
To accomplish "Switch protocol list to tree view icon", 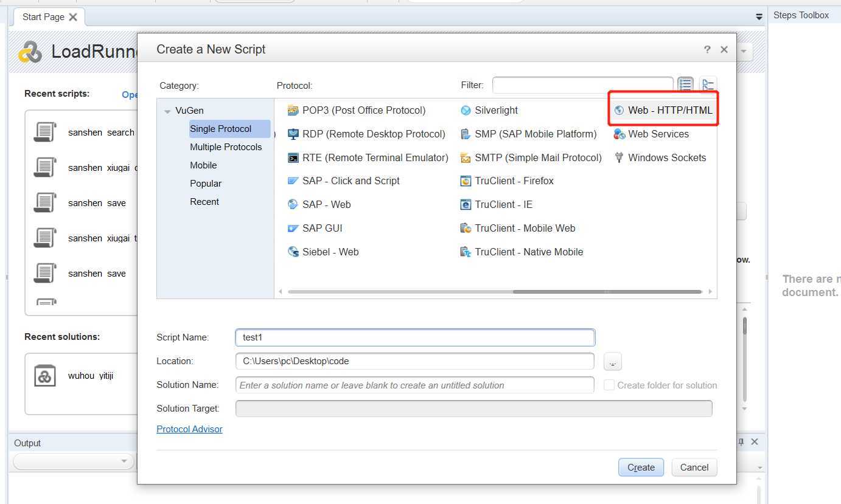I will pyautogui.click(x=708, y=85).
